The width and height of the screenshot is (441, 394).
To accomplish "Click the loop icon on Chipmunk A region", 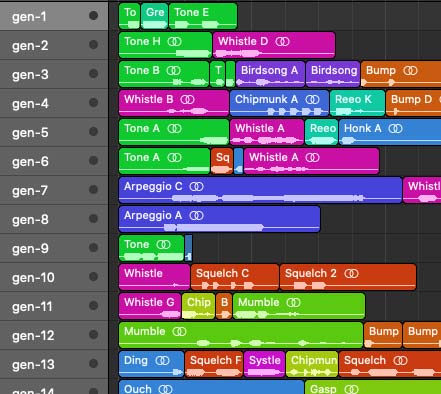I will coord(312,100).
